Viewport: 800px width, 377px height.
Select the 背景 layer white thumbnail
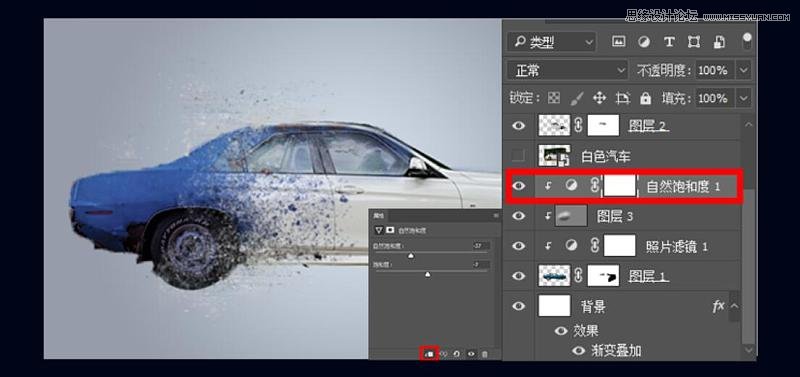pyautogui.click(x=554, y=306)
